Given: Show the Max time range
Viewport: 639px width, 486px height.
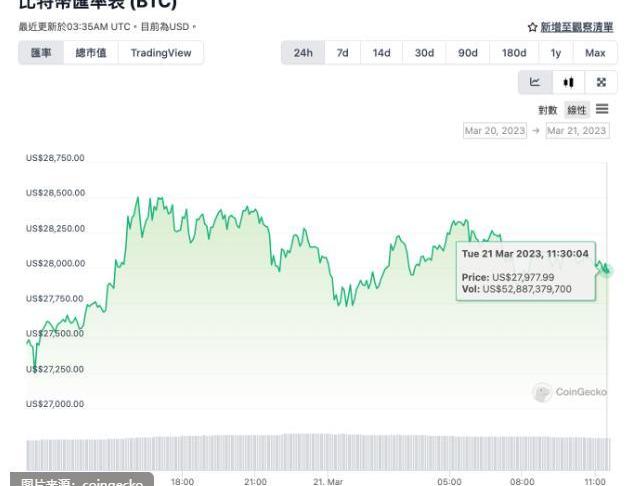Looking at the screenshot, I should (595, 53).
